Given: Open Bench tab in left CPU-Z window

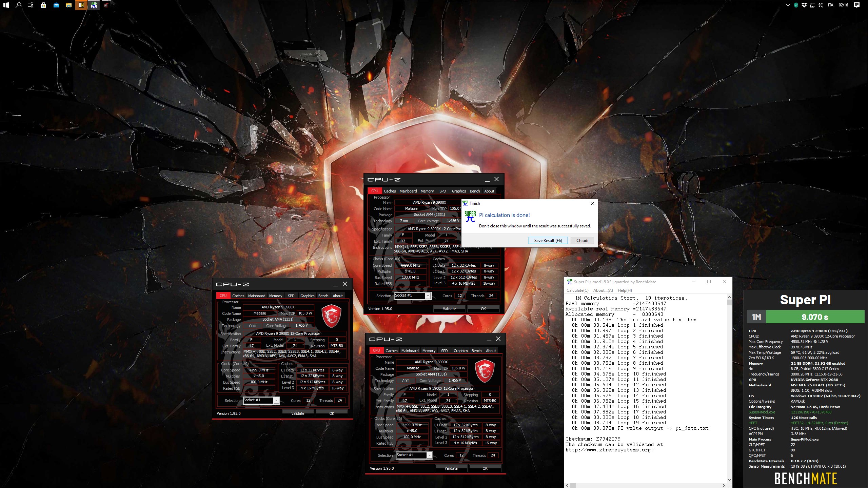Looking at the screenshot, I should (x=323, y=296).
